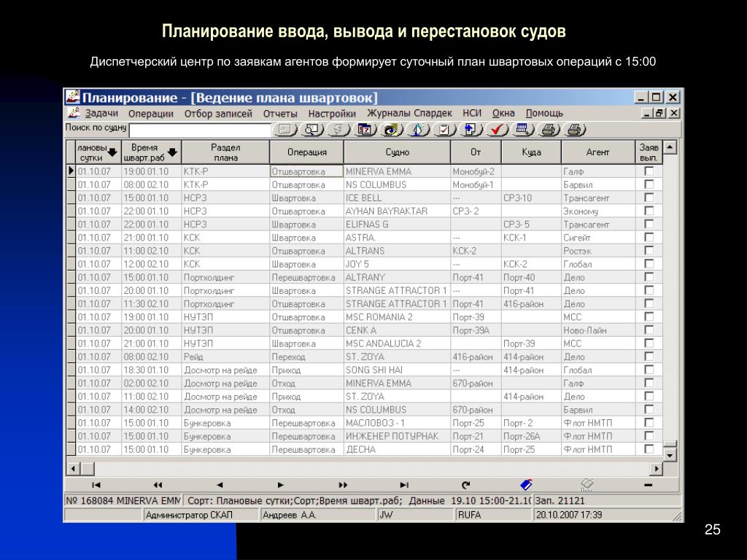
Task: Click the Агент column header
Action: (x=598, y=152)
